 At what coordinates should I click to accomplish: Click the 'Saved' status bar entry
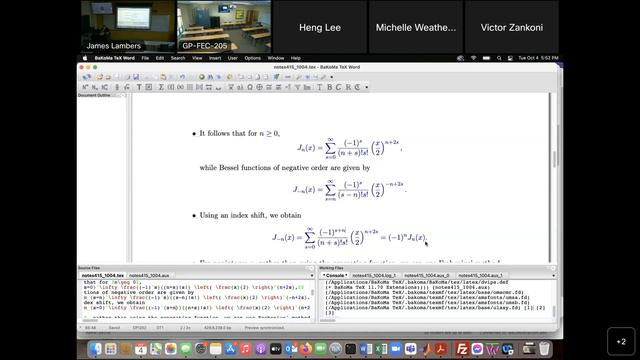(x=114, y=328)
